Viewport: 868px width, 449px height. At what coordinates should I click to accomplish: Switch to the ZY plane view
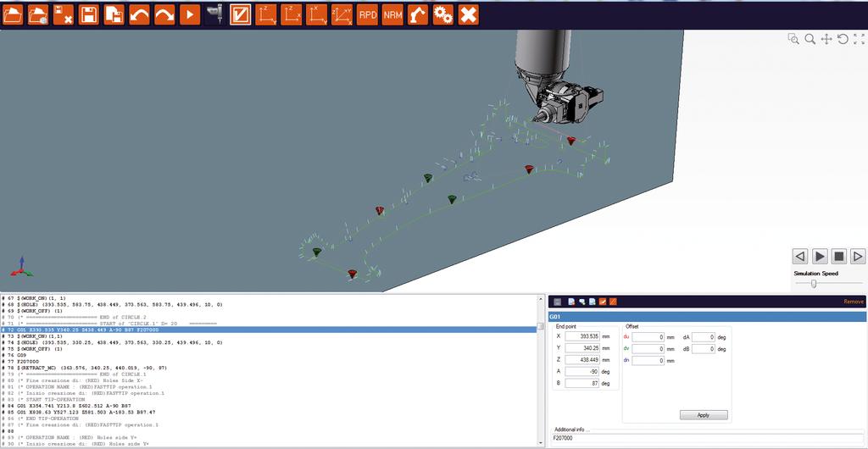tap(265, 15)
